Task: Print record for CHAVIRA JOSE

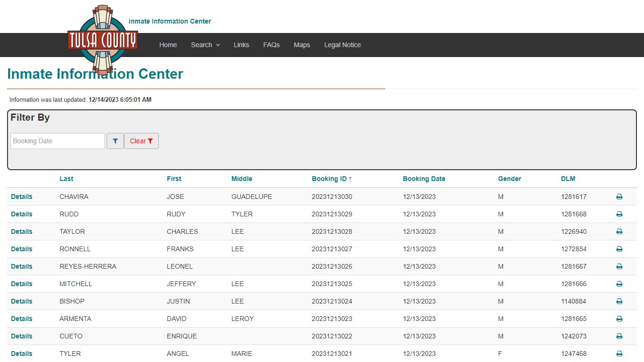Action: [619, 197]
